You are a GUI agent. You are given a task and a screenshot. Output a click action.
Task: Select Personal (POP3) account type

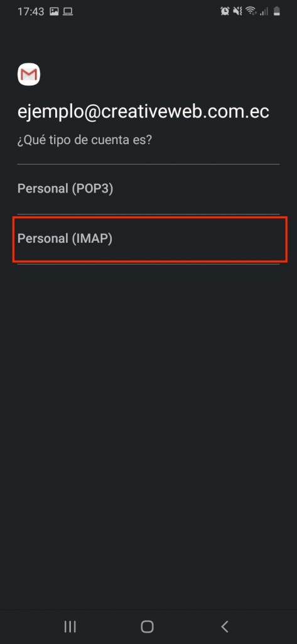pos(148,189)
